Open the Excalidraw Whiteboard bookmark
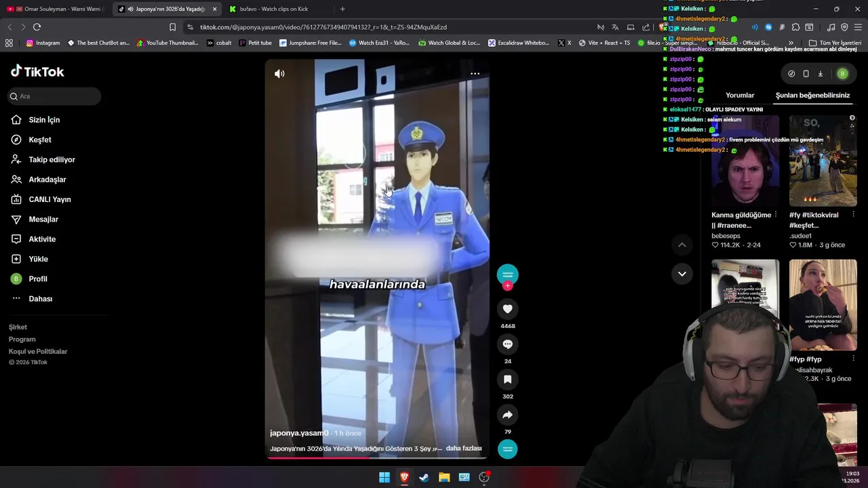 coord(518,43)
